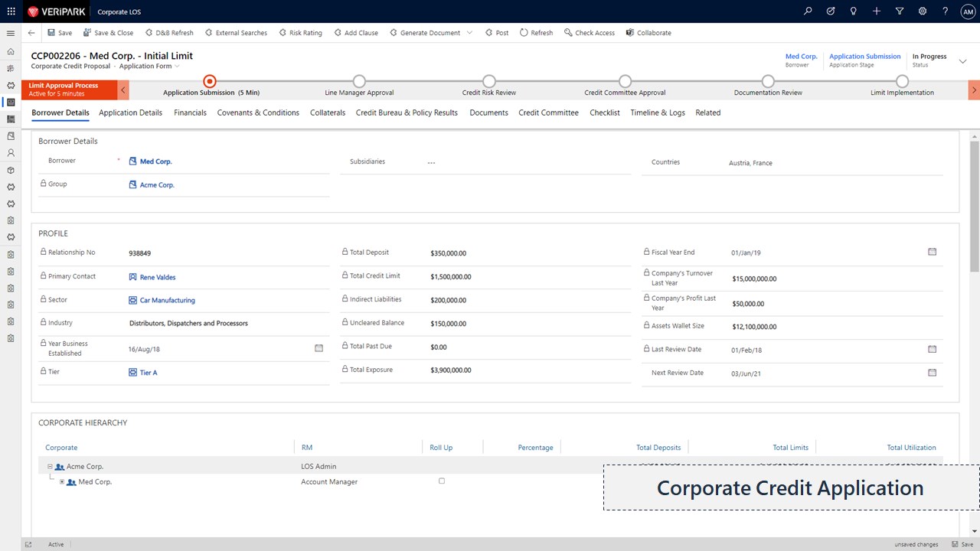The image size is (980, 551).
Task: Switch to Application Details tab
Action: 131,112
